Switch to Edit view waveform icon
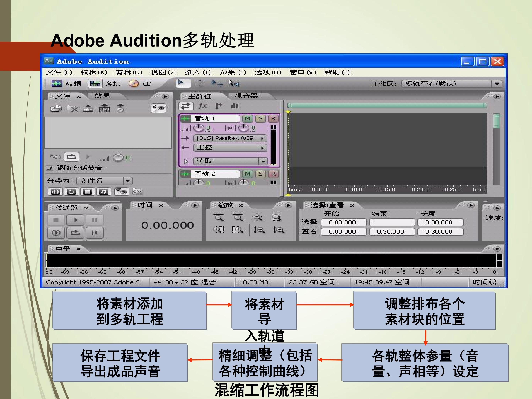 [x=57, y=84]
